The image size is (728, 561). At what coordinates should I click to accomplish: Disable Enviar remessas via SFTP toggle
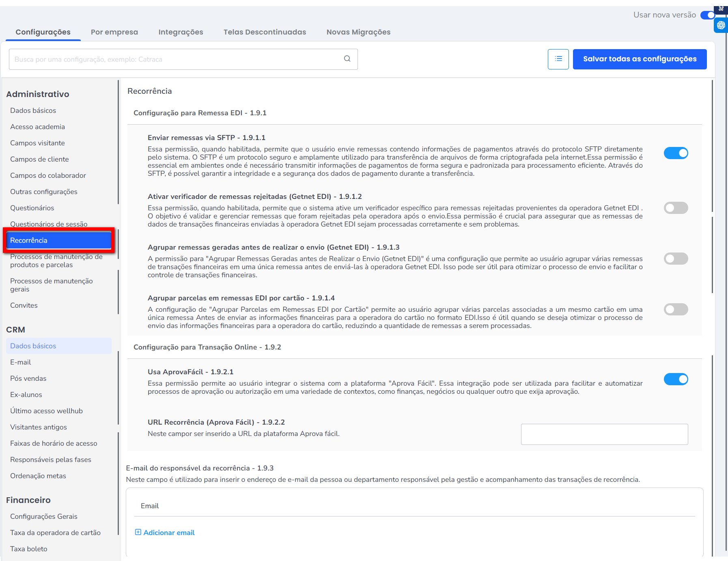pyautogui.click(x=676, y=153)
